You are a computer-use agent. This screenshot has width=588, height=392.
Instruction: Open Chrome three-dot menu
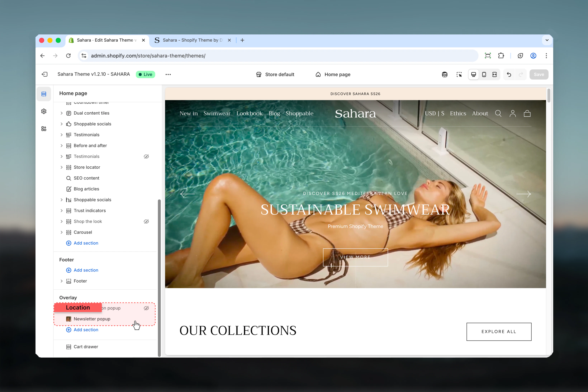546,55
